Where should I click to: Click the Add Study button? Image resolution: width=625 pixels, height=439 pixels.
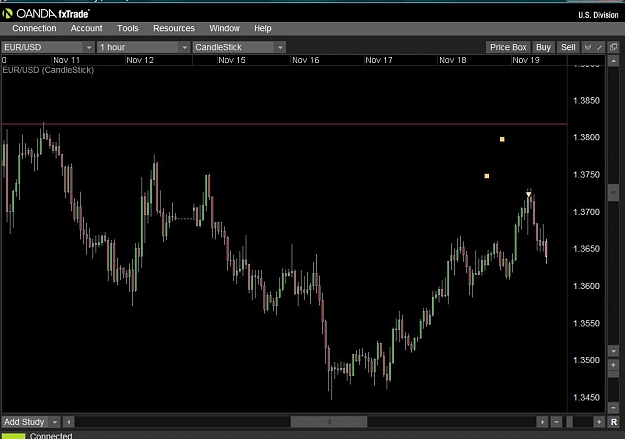24,422
